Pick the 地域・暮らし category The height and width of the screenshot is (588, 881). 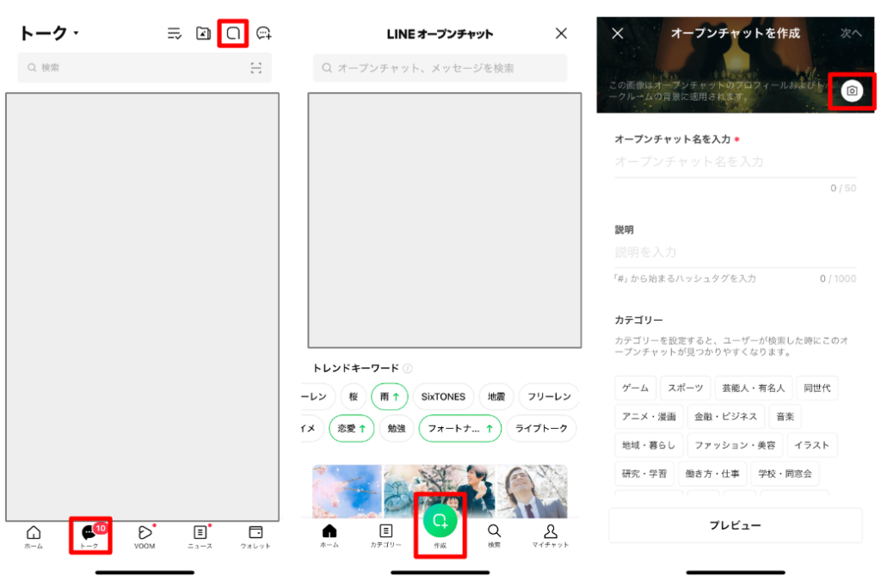(x=649, y=445)
